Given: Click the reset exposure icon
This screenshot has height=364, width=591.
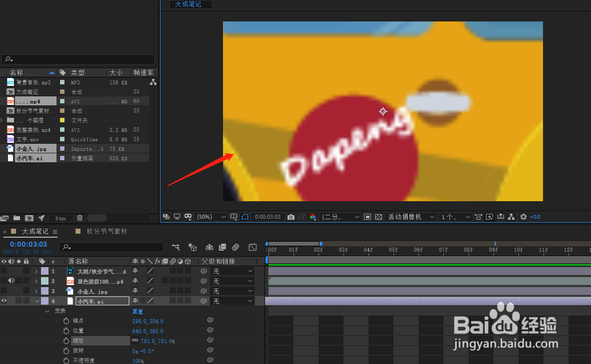Looking at the screenshot, I should pyautogui.click(x=523, y=217).
